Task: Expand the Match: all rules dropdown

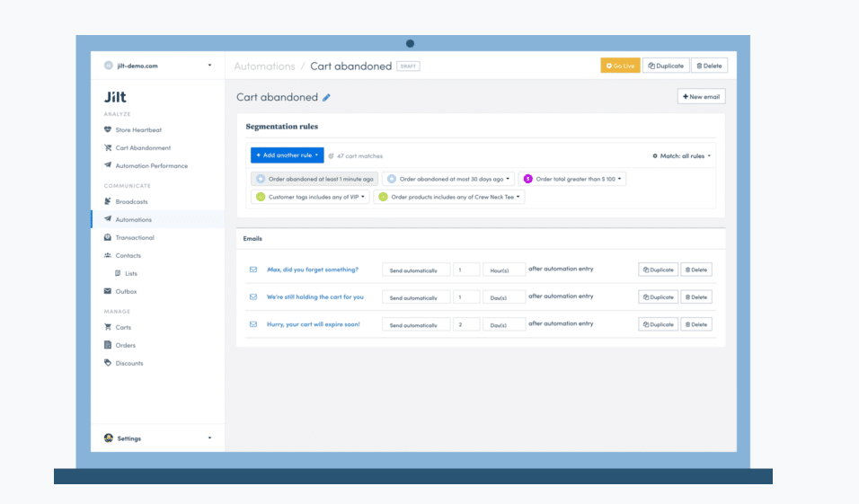Action: pyautogui.click(x=681, y=156)
